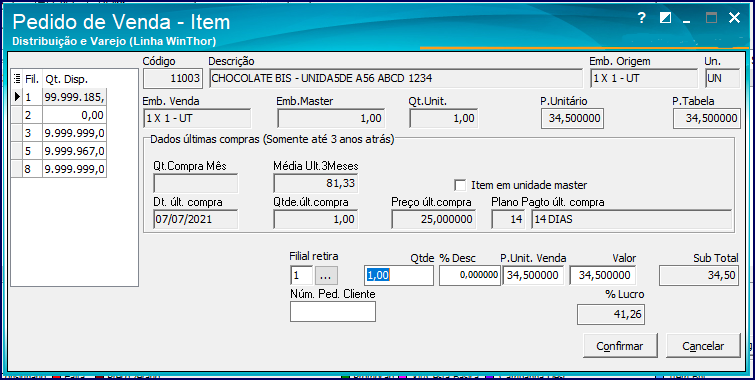Close the Pedido de Venda - Item window
Screen dimensions: 755x380
click(734, 18)
